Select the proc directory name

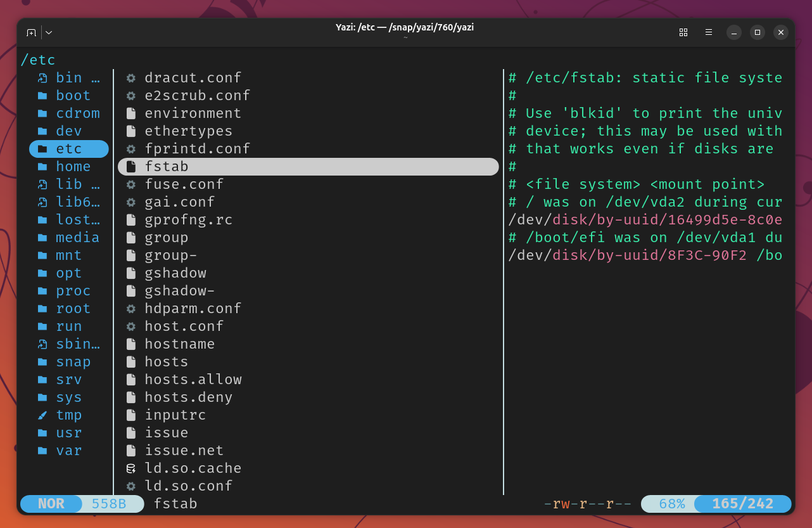click(x=73, y=291)
